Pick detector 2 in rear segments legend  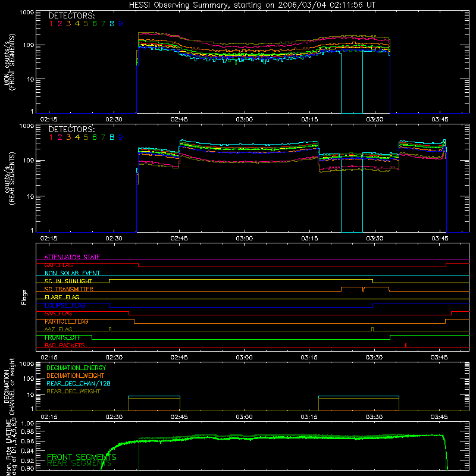(60, 137)
